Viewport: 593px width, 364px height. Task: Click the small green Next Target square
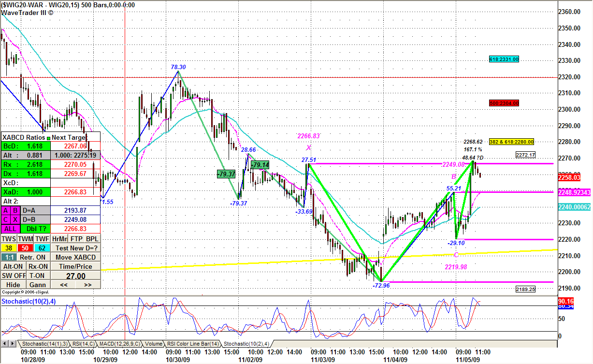click(49, 138)
